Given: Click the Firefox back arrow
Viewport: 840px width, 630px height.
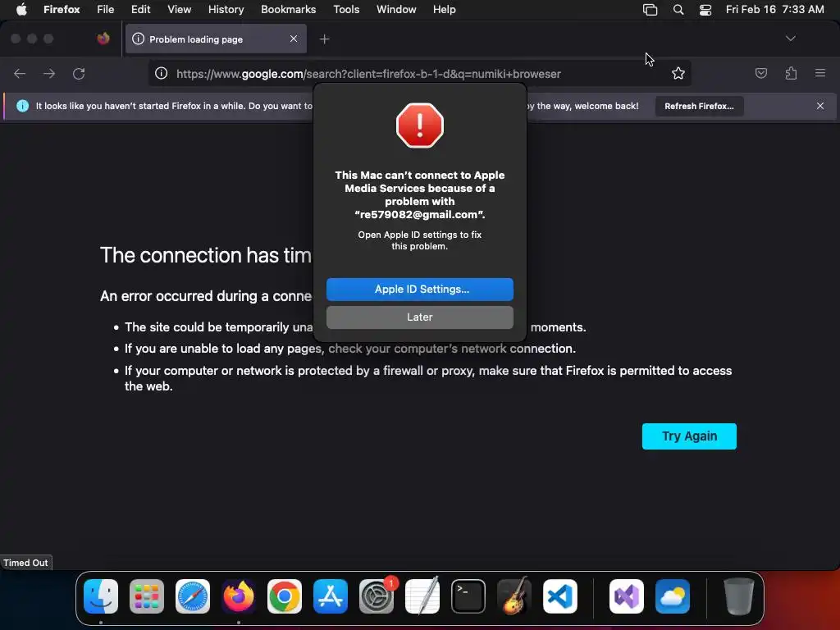Looking at the screenshot, I should 20,73.
